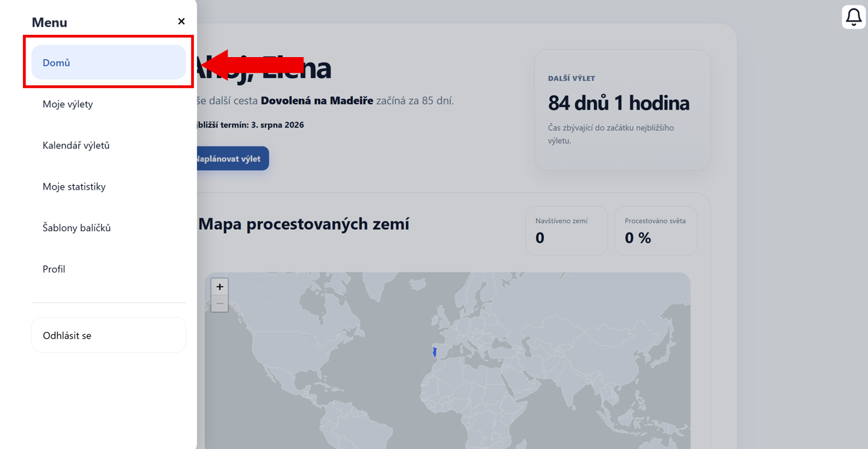Click the Mapa procestovaných zemí heading

[304, 224]
